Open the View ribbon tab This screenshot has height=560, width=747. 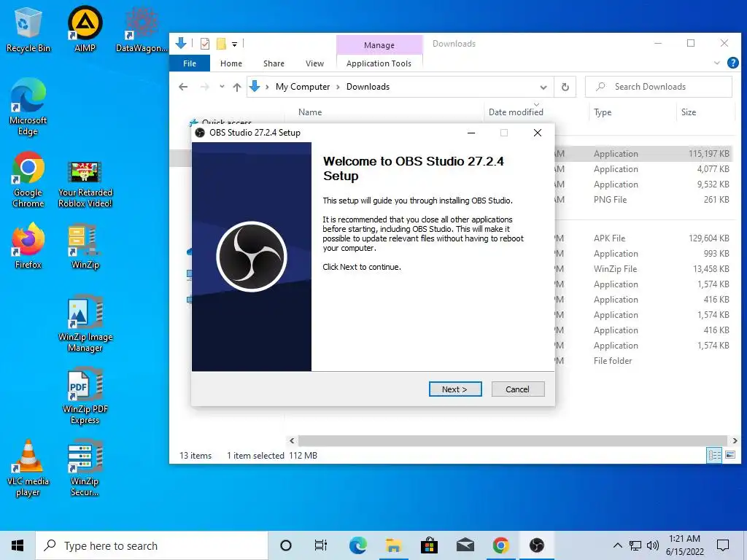tap(314, 63)
